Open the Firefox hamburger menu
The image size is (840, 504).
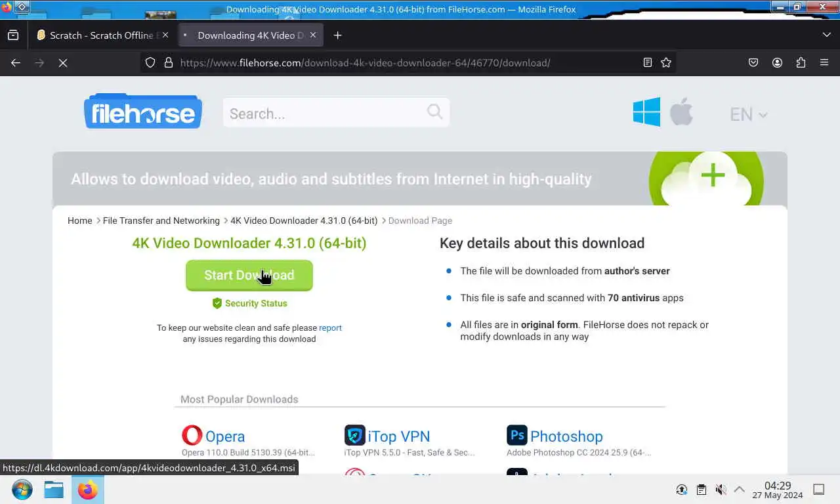click(824, 63)
